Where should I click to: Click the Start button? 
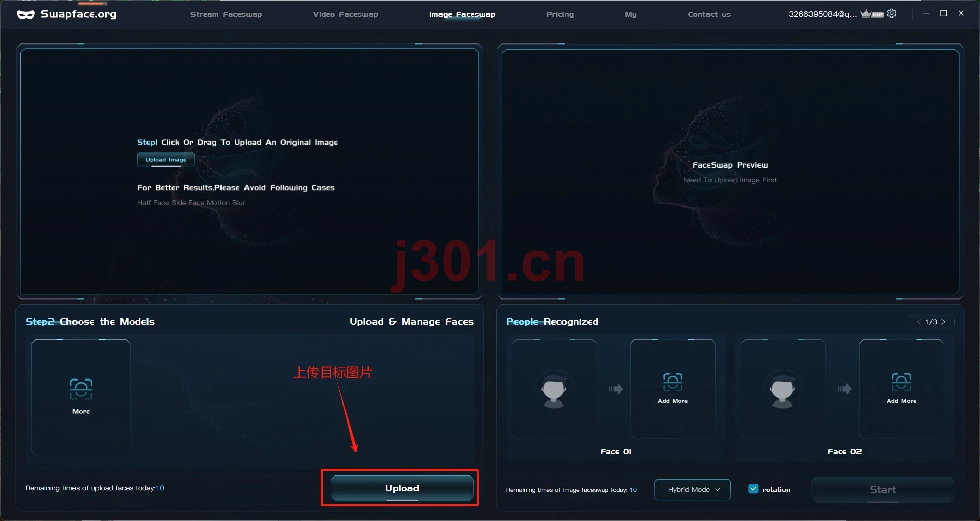point(883,489)
